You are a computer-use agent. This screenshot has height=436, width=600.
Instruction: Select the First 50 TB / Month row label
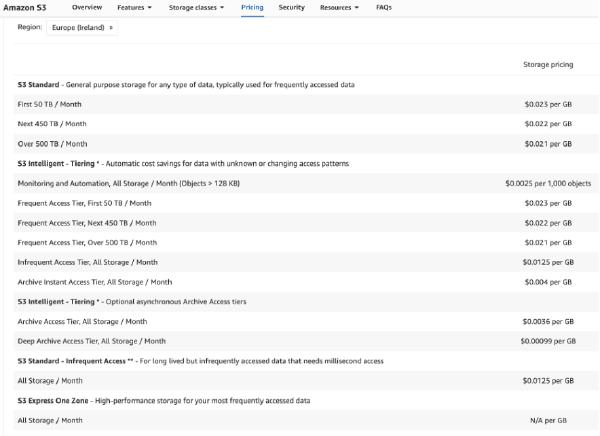tap(49, 104)
